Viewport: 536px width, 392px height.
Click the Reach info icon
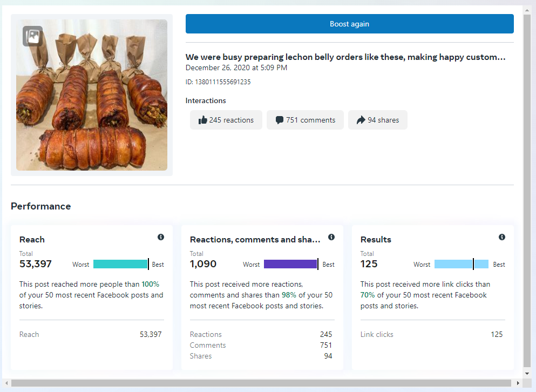tap(161, 237)
